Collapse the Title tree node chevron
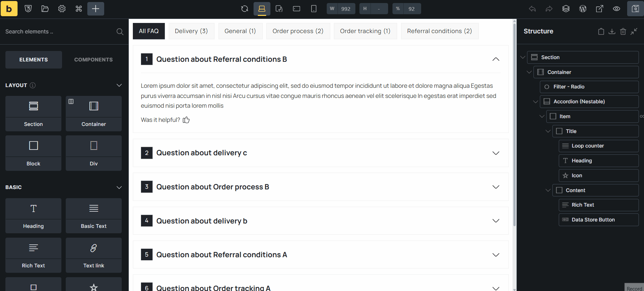The width and height of the screenshot is (644, 291). coord(548,131)
